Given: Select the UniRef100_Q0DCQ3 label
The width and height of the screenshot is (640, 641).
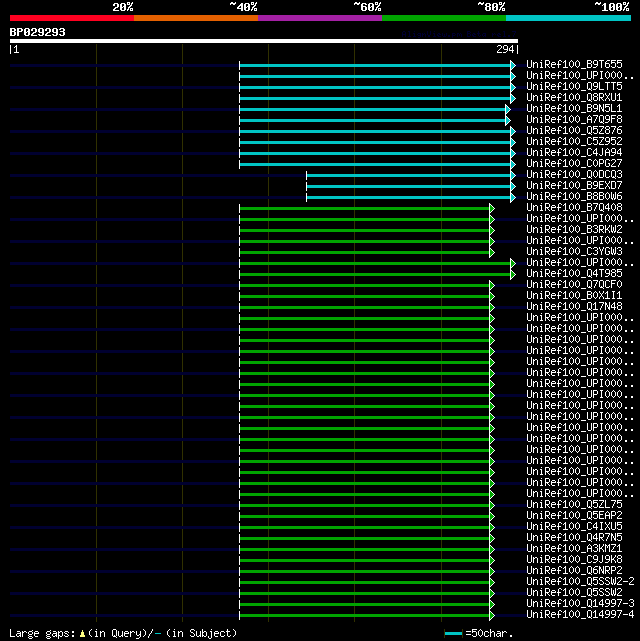Looking at the screenshot, I should (x=574, y=175).
